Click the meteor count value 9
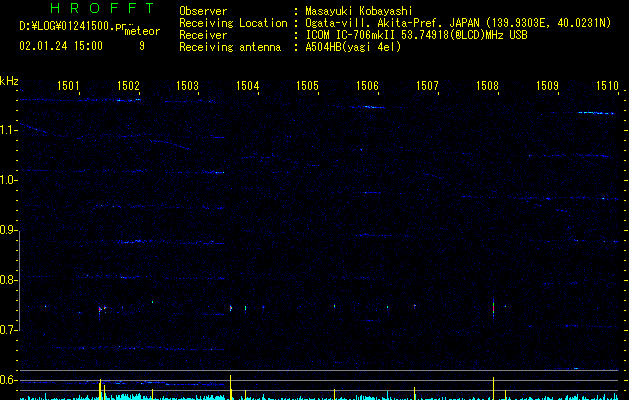This screenshot has height=400, width=629. click(x=142, y=46)
